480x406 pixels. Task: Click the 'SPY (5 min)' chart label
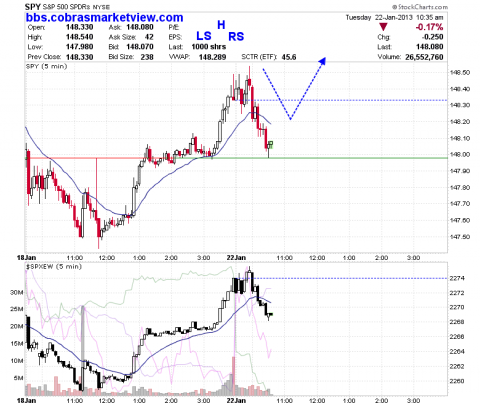pos(46,66)
